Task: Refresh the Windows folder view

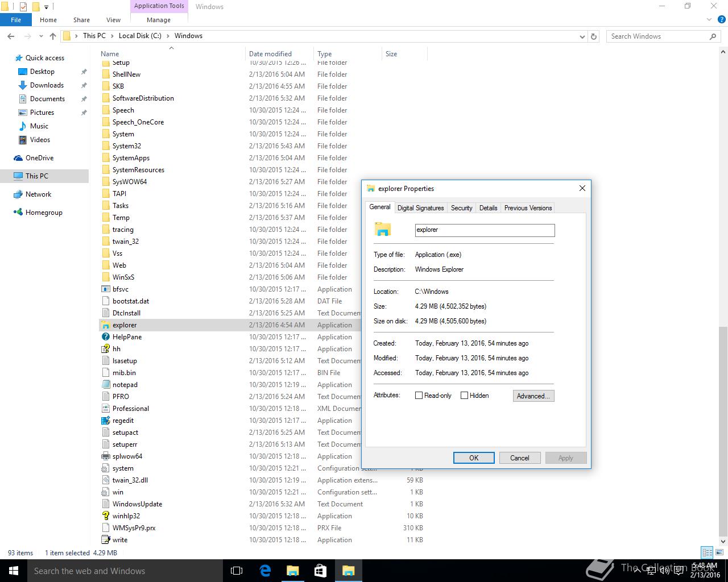Action: tap(594, 36)
